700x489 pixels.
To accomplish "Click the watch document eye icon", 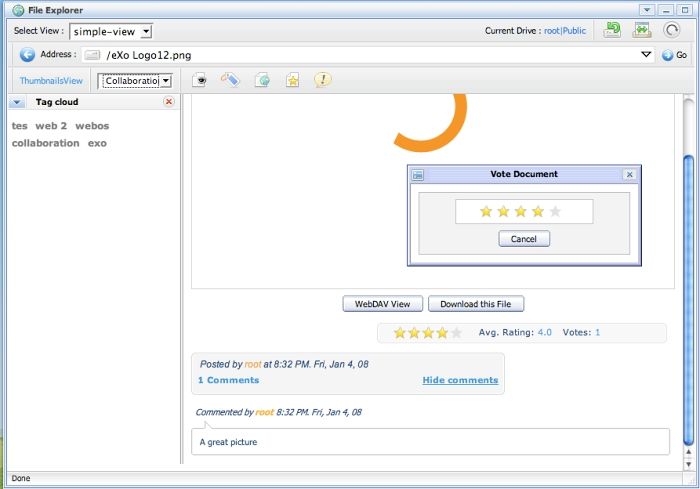I will click(x=199, y=80).
